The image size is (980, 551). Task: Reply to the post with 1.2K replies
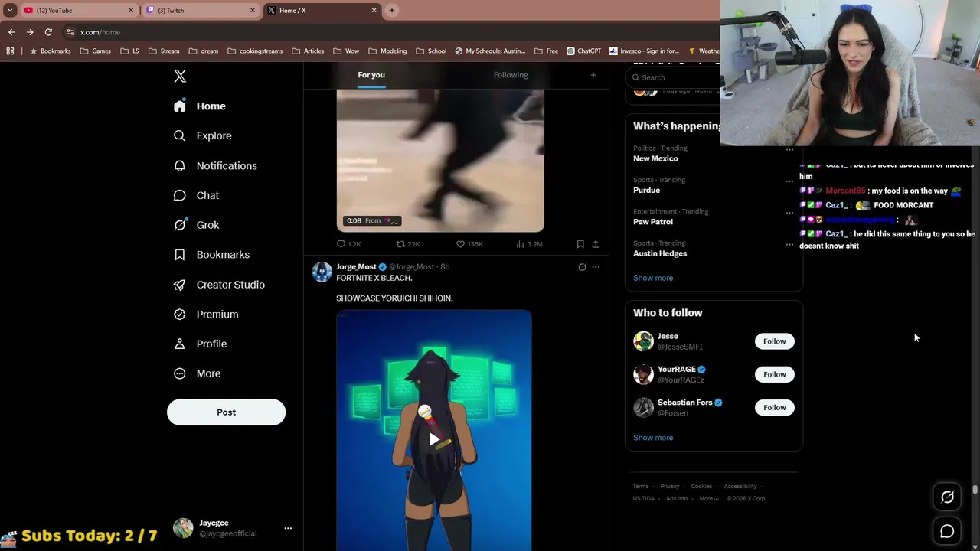pos(348,244)
